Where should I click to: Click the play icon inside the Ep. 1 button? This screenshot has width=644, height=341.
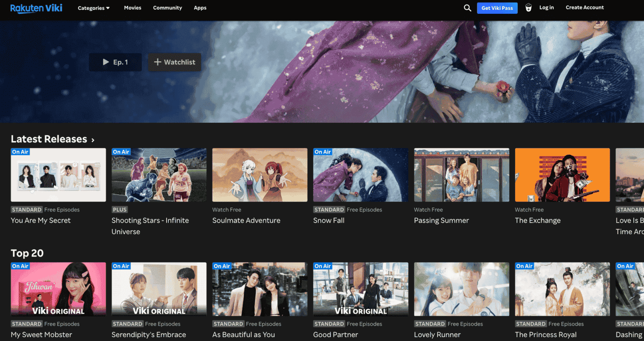(x=106, y=62)
